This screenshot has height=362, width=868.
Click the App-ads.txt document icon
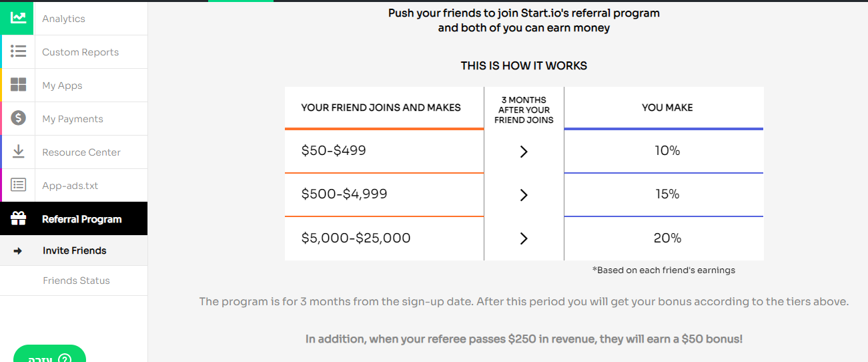(x=18, y=185)
